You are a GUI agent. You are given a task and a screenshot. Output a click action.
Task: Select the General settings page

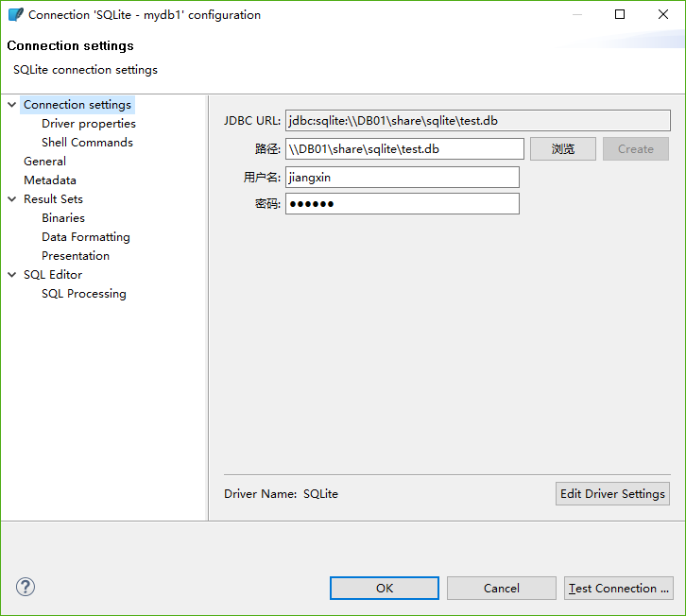44,161
